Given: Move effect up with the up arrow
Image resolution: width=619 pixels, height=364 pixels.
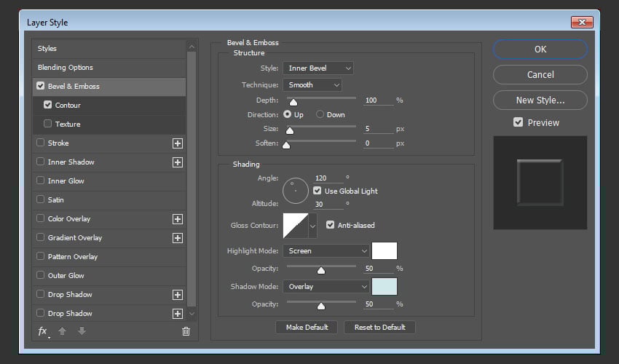Looking at the screenshot, I should coord(62,331).
